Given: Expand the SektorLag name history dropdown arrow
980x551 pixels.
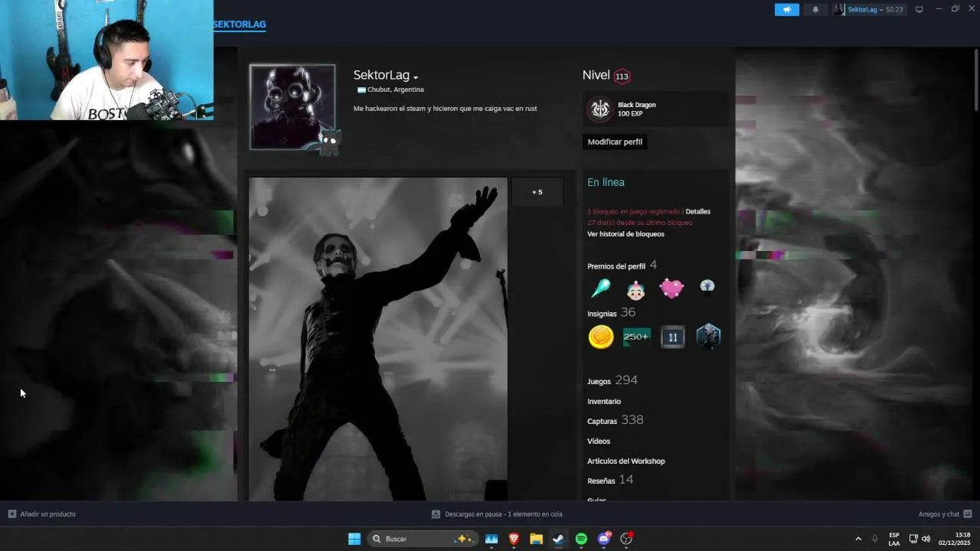Looking at the screenshot, I should pos(416,77).
